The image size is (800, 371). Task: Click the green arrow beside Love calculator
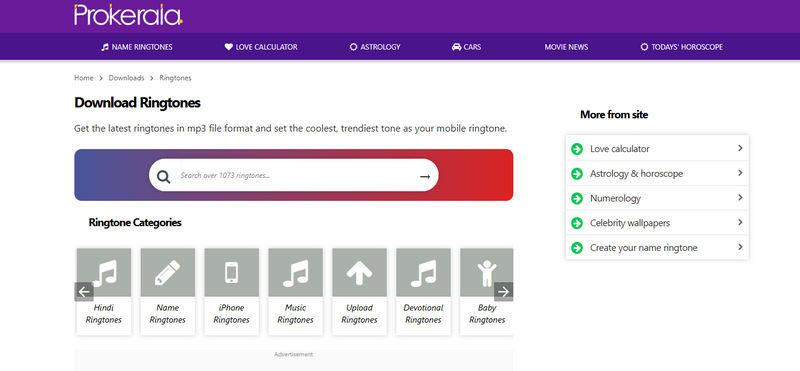(577, 149)
